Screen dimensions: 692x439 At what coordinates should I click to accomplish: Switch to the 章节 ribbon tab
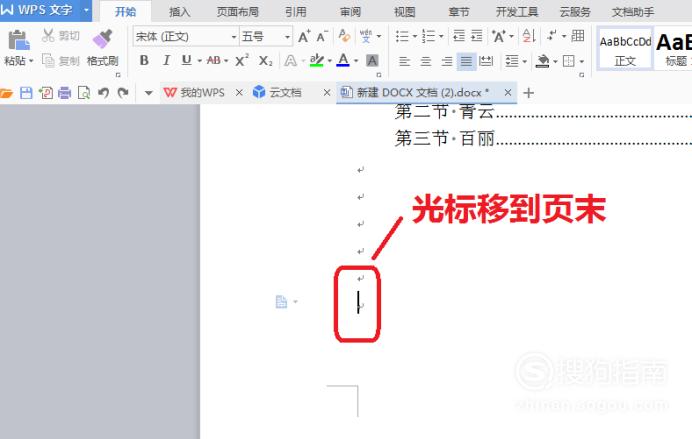pyautogui.click(x=459, y=12)
